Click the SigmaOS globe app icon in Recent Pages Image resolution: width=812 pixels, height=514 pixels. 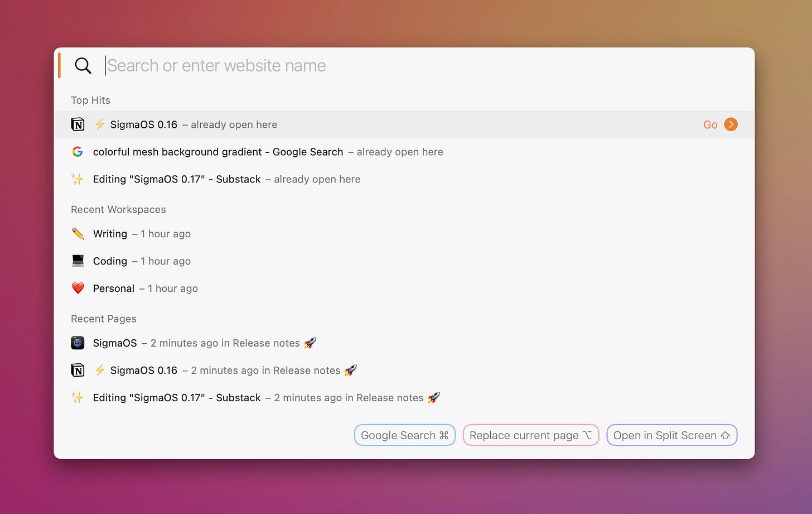pos(78,343)
